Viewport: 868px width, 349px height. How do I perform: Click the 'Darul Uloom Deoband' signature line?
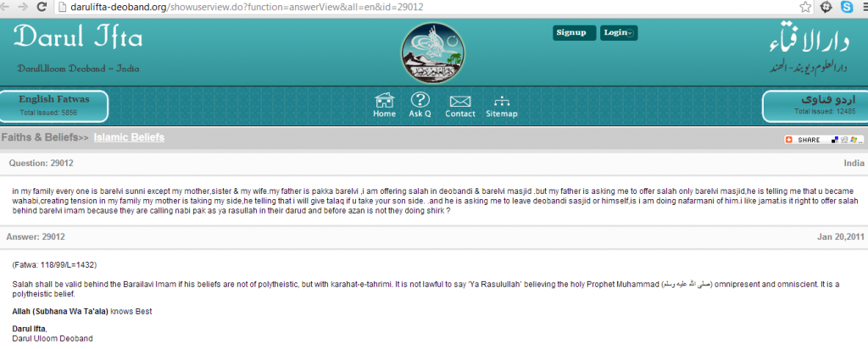coord(53,338)
